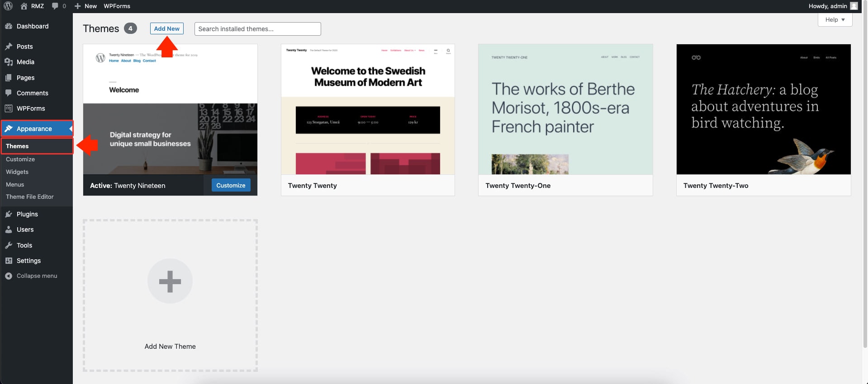Click the Settings sliders icon
Screen dimensions: 868x384
coord(9,261)
